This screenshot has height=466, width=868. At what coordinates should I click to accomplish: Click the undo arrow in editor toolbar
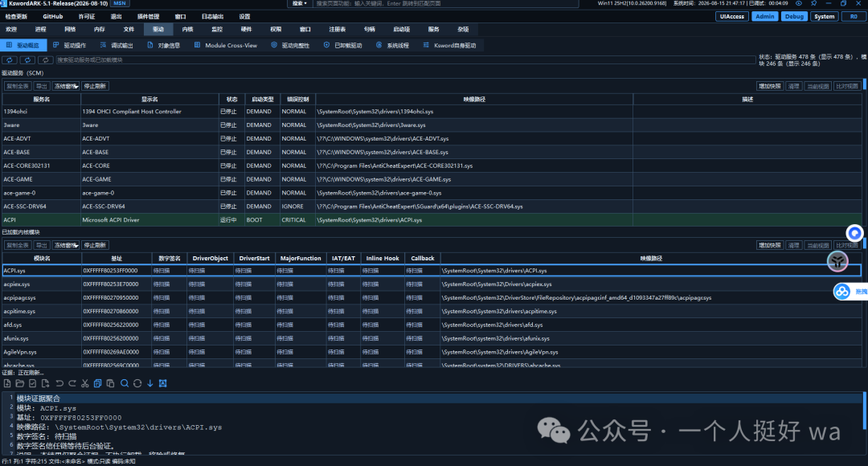59,383
